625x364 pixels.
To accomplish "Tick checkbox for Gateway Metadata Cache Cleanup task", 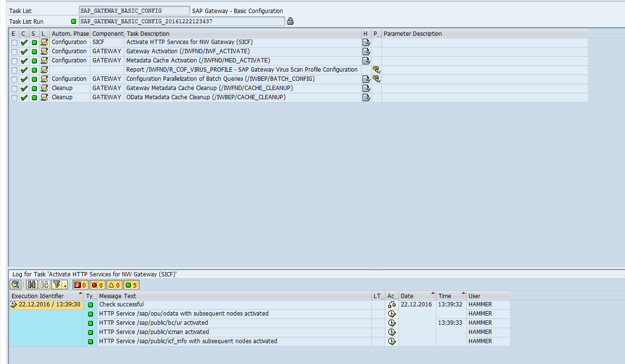I will coord(14,89).
